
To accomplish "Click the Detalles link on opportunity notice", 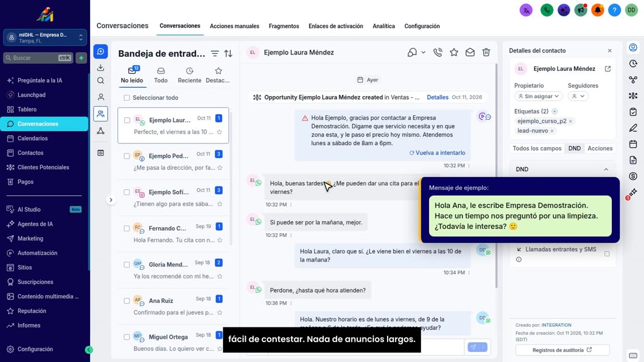I will point(437,97).
